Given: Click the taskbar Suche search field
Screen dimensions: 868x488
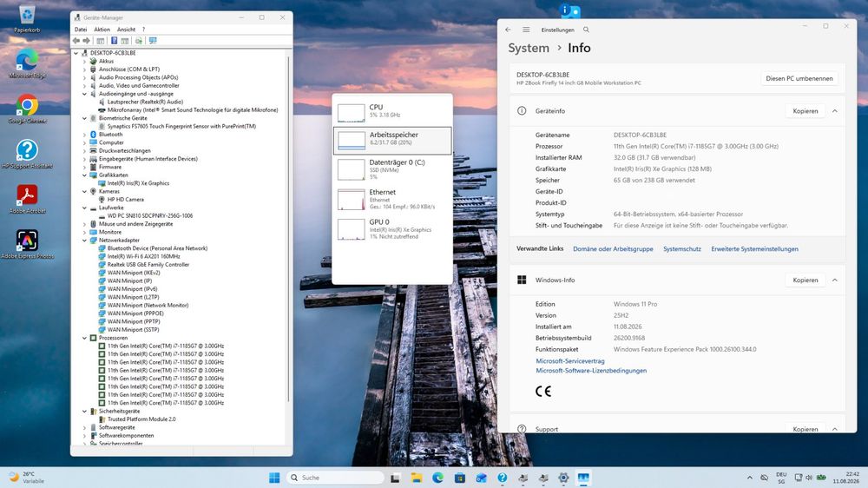Looking at the screenshot, I should tap(335, 478).
